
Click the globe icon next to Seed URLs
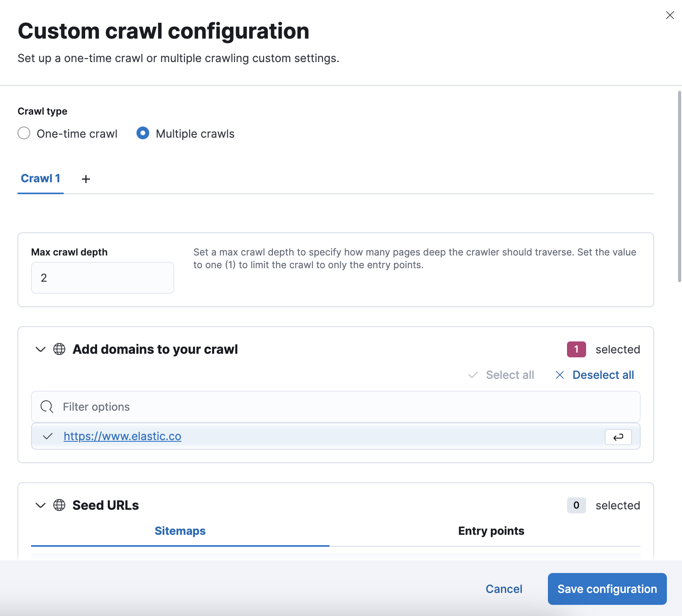pos(59,505)
